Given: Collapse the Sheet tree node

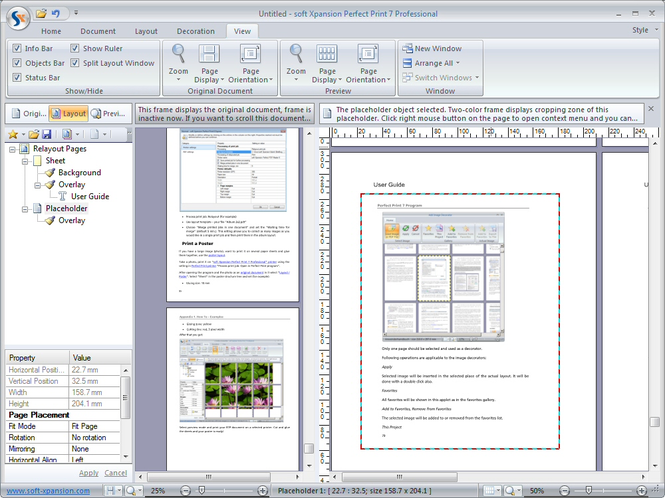Looking at the screenshot, I should tap(25, 161).
